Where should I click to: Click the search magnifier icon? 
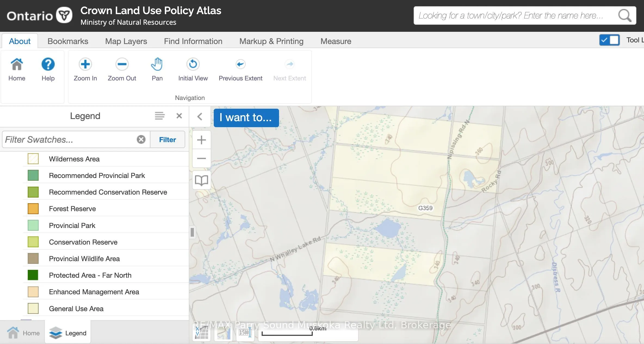(625, 15)
